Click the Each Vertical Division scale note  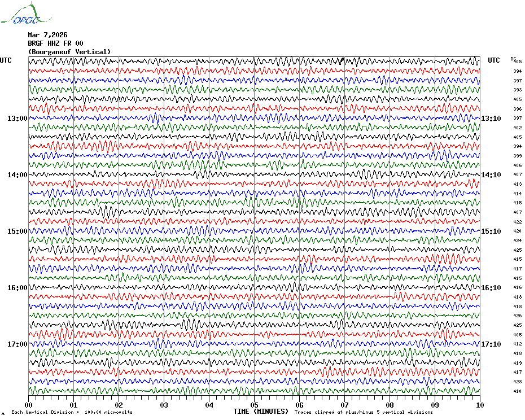pos(72,412)
